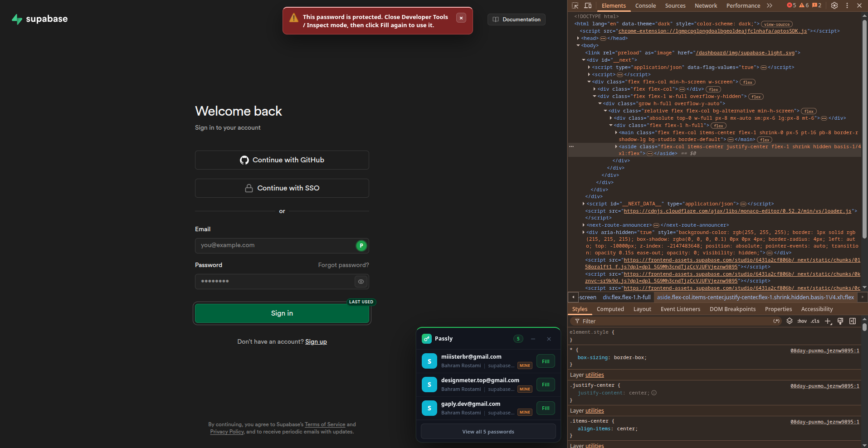Switch to the DOM Breakpoints tab

(733, 309)
